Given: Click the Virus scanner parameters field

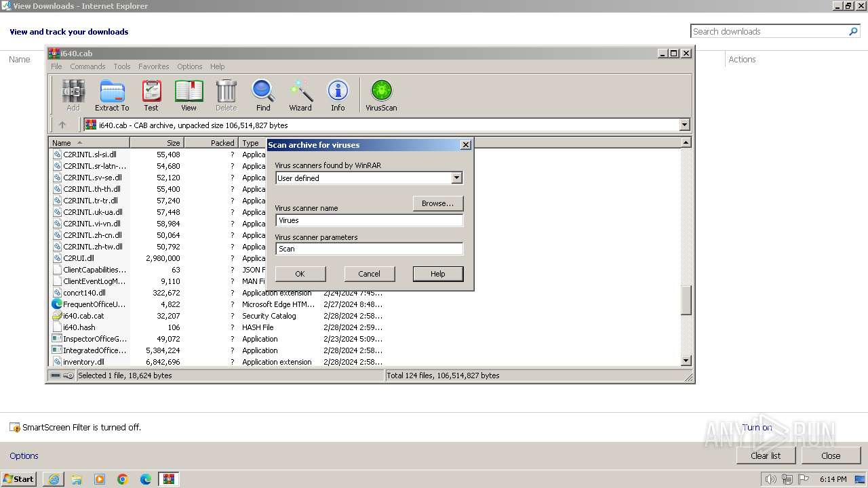Looking at the screenshot, I should click(x=370, y=249).
